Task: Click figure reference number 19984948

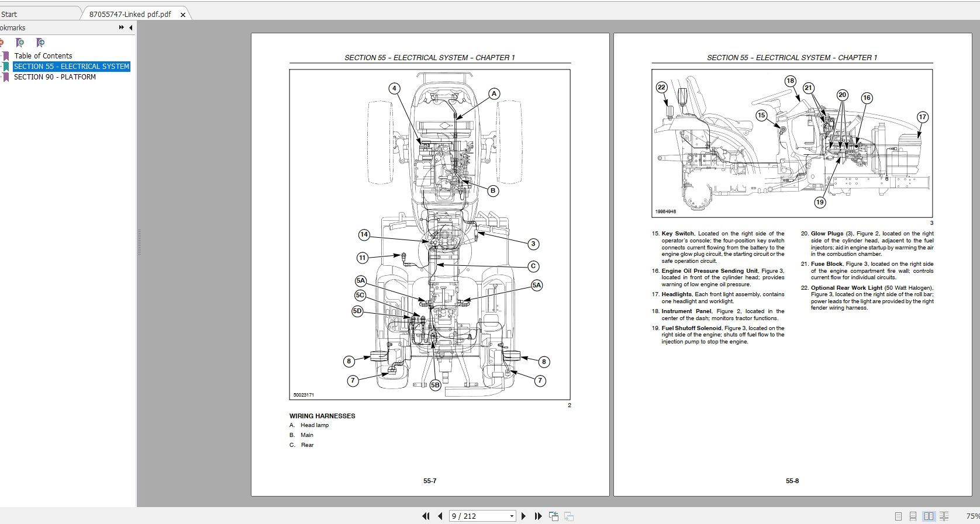Action: click(x=665, y=211)
